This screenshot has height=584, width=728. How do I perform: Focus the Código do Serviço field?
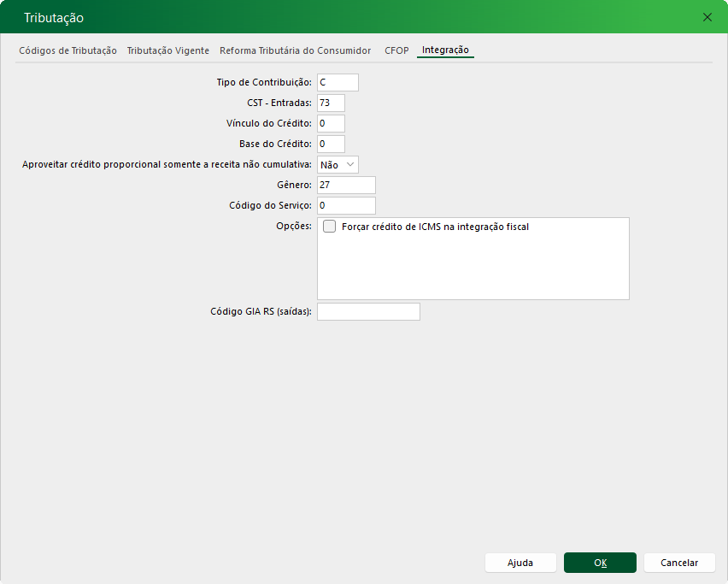pyautogui.click(x=346, y=205)
